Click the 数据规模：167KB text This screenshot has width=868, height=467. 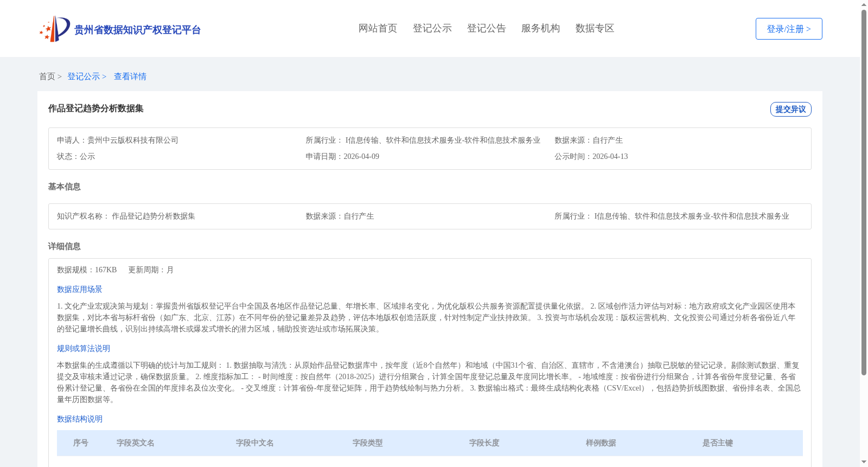[87, 270]
